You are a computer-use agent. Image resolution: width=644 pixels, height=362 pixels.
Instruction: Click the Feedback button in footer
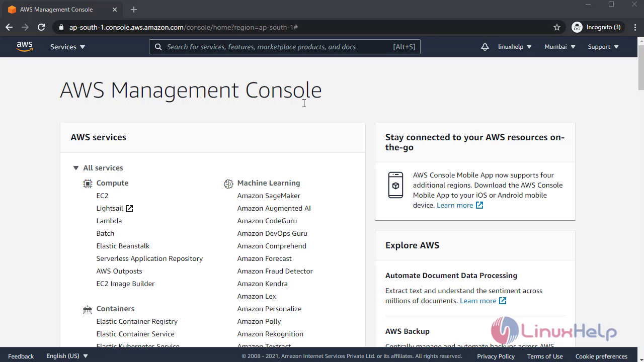coord(21,356)
